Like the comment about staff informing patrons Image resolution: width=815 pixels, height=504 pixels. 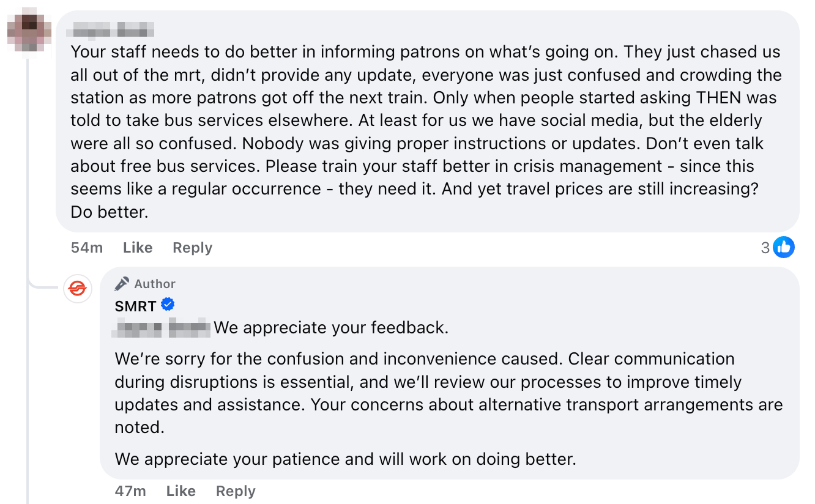[138, 248]
